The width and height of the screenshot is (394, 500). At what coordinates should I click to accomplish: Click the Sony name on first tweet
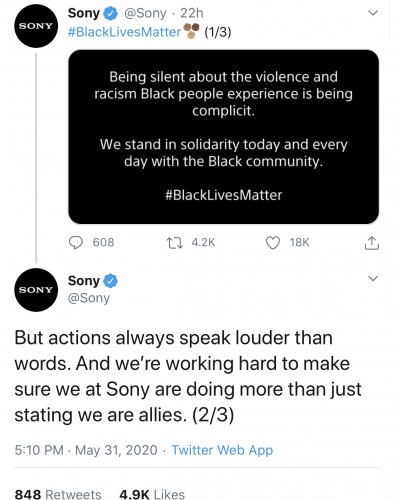click(84, 13)
